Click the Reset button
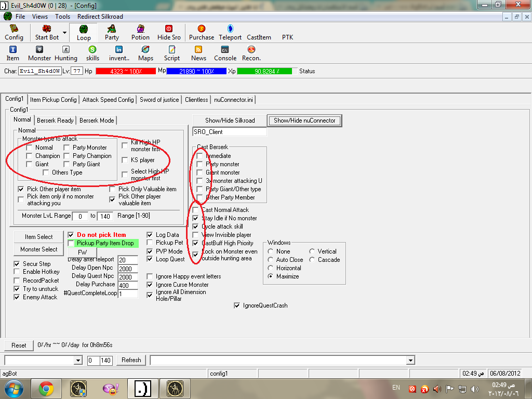The width and height of the screenshot is (532, 399). (x=19, y=345)
